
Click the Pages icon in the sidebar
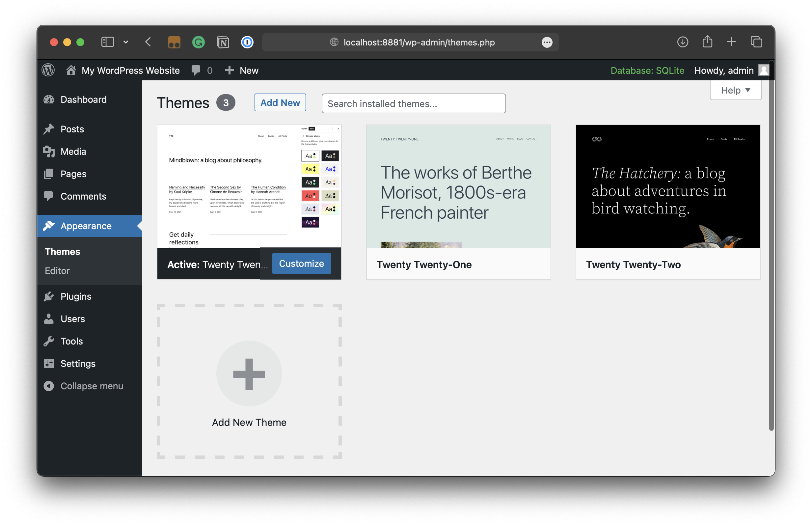tap(49, 174)
